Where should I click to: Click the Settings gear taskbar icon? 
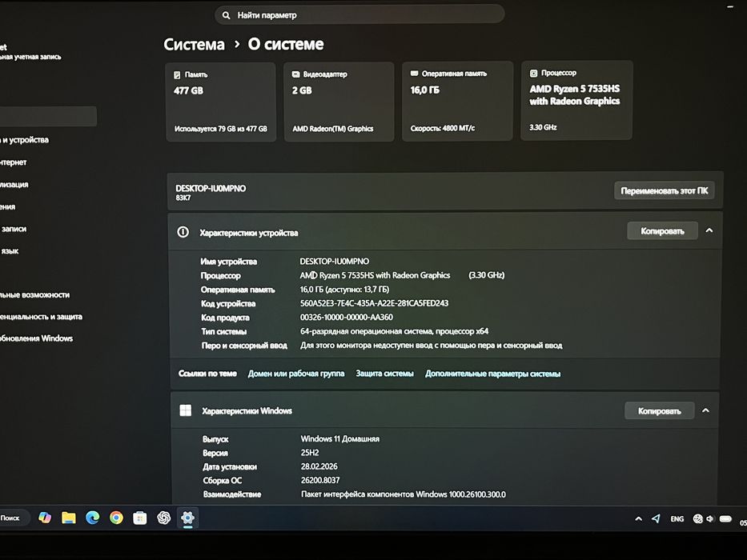click(187, 518)
